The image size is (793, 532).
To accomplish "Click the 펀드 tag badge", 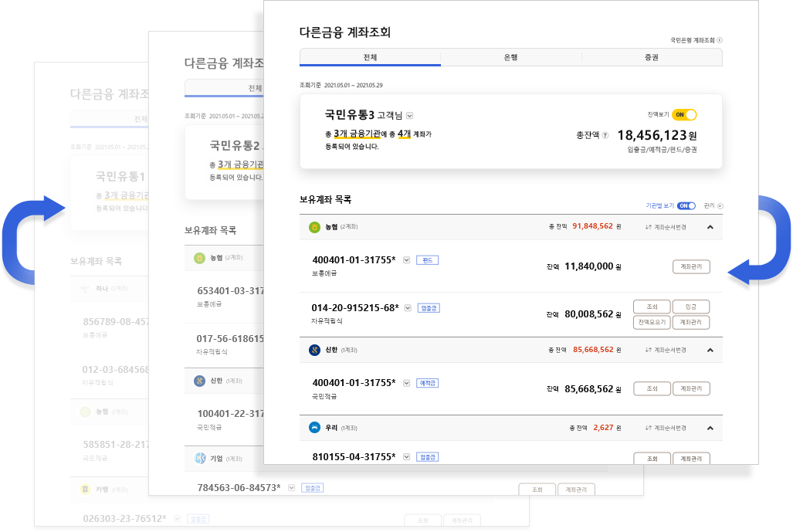I will [x=427, y=260].
